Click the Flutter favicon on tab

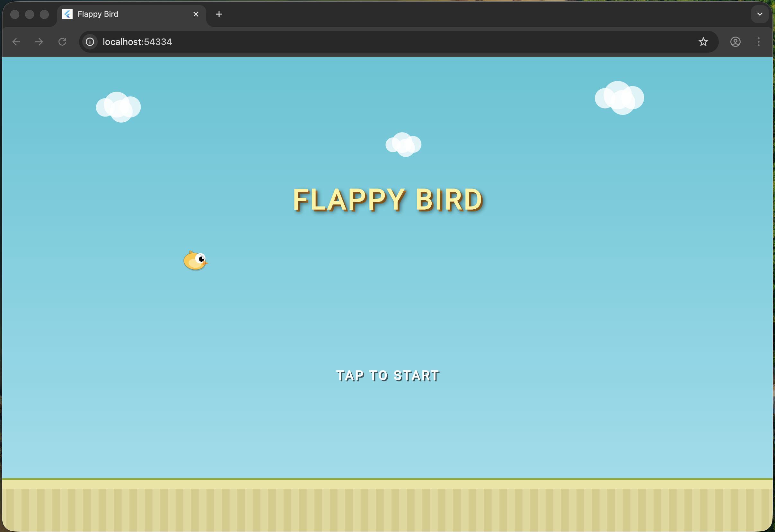(67, 14)
